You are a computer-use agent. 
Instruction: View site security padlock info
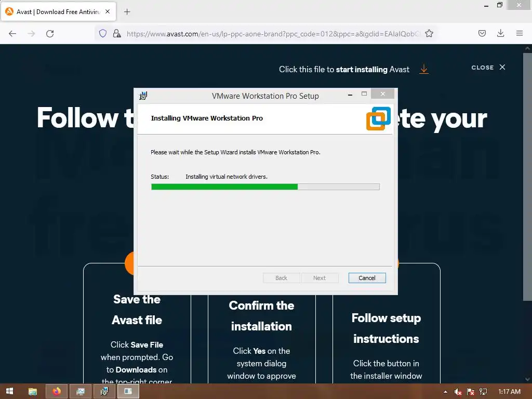point(117,33)
